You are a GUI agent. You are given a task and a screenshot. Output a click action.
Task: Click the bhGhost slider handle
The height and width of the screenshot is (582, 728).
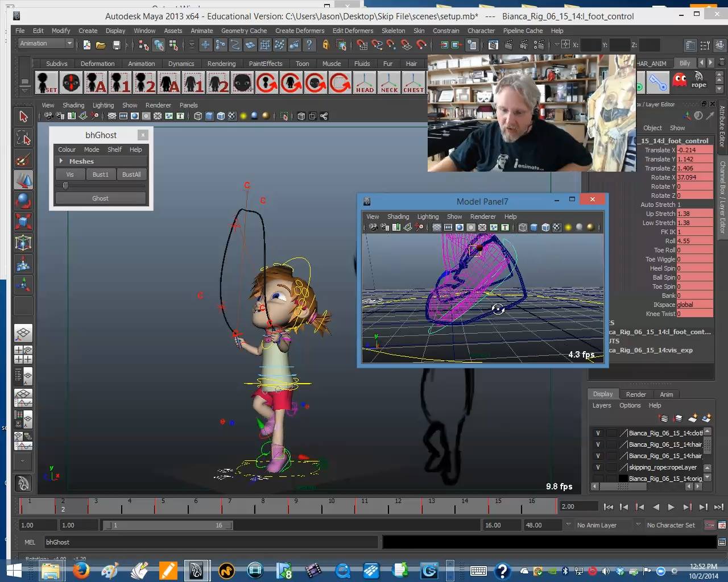[65, 186]
